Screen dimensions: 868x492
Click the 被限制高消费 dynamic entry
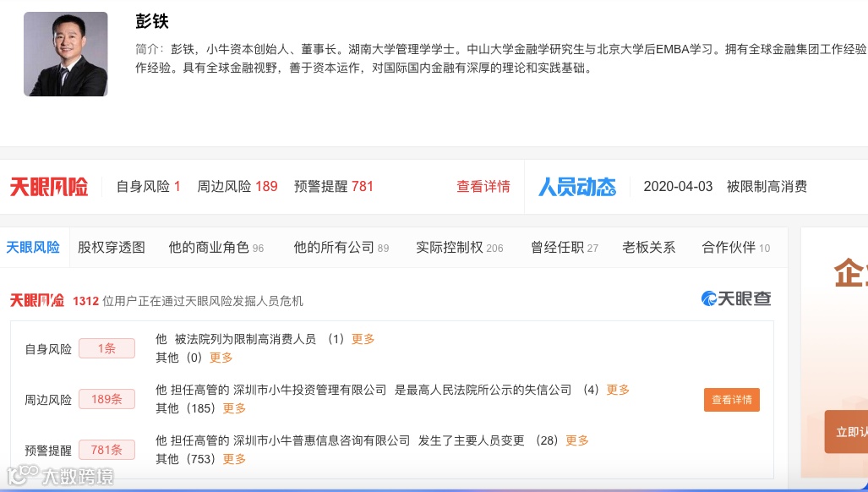(767, 187)
